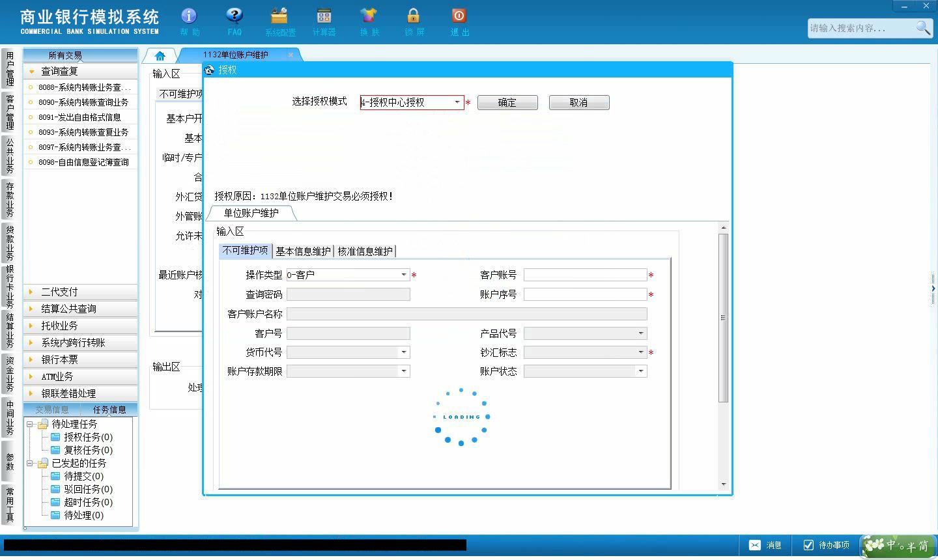Select the 不可维护项 tab in dialog
The height and width of the screenshot is (560, 938).
point(246,251)
